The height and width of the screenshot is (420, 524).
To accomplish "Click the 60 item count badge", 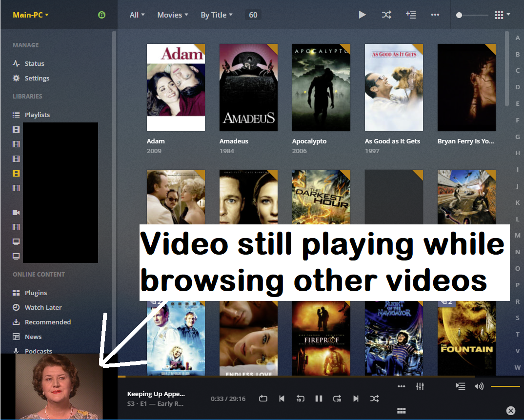I will click(253, 15).
